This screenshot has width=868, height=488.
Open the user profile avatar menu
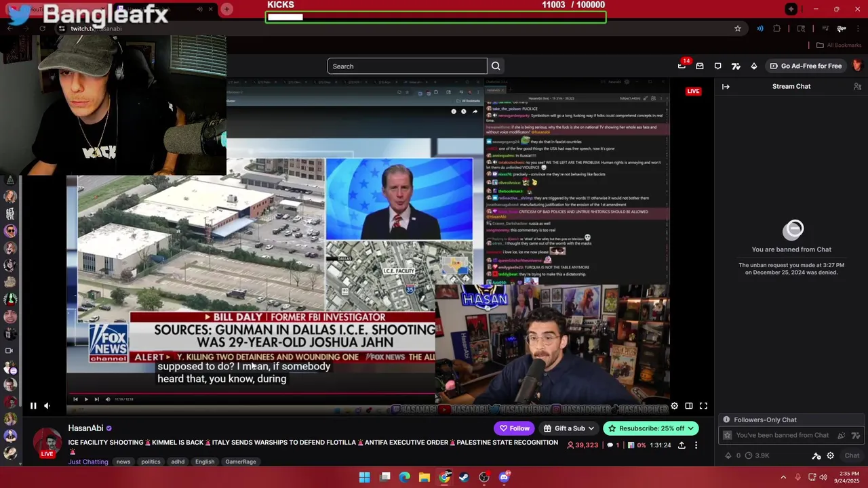[x=857, y=66]
